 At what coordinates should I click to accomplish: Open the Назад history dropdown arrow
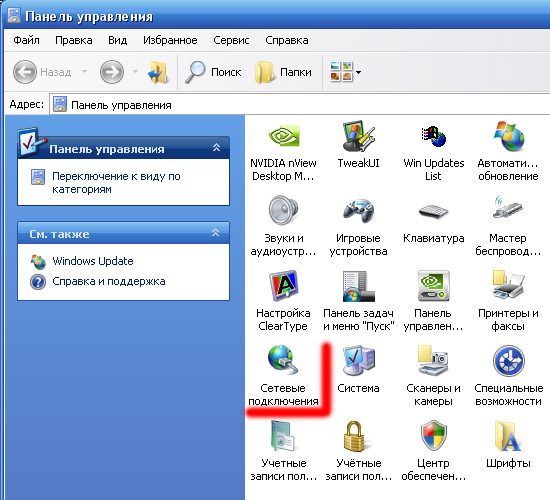tap(84, 72)
